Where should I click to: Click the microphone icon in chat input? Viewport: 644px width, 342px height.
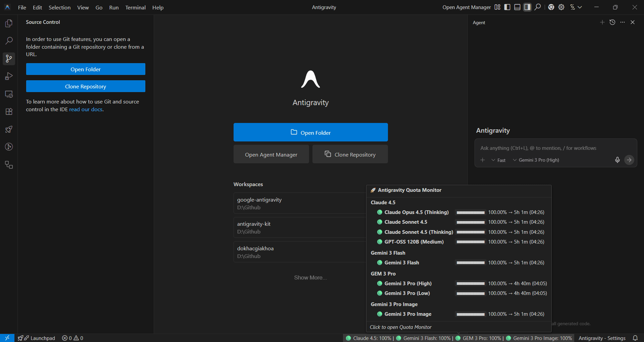617,160
